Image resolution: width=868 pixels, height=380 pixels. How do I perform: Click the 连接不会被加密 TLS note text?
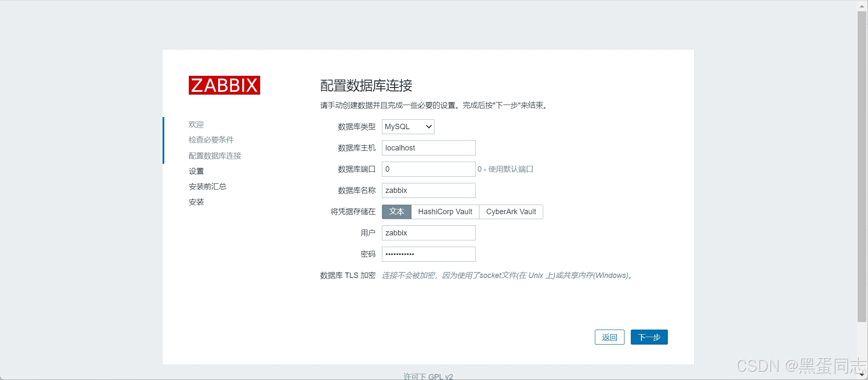pos(507,275)
